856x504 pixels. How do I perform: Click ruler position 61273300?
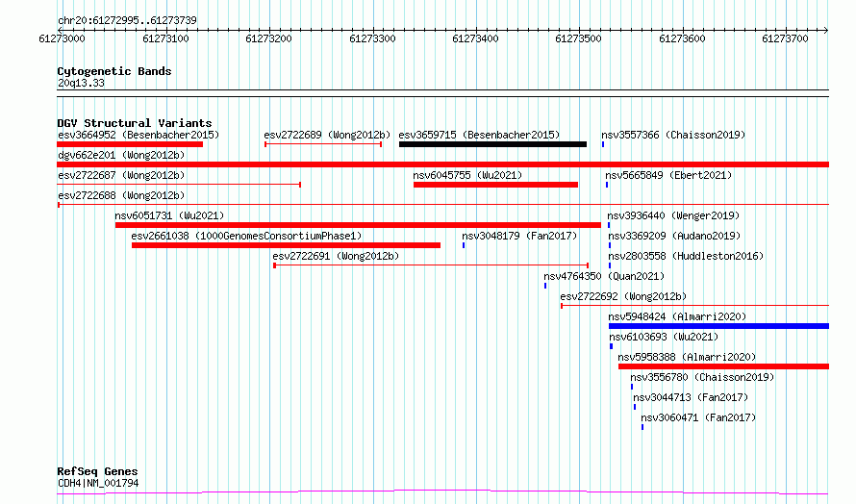tap(372, 38)
